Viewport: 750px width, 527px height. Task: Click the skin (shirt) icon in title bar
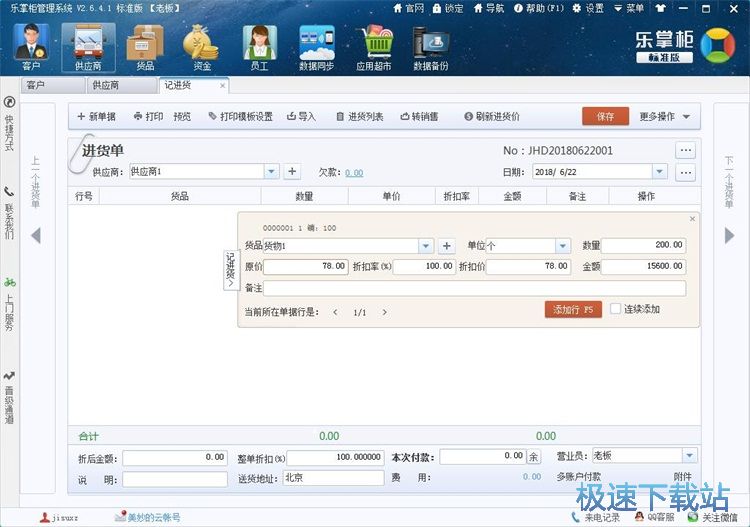(661, 8)
